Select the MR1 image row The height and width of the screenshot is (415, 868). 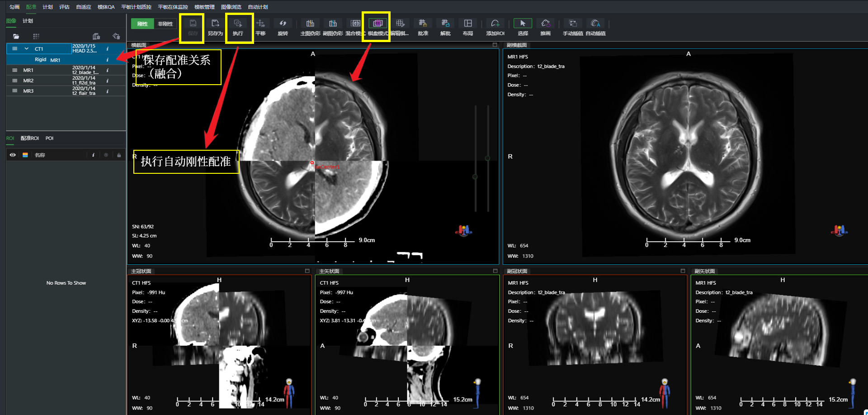tap(66, 70)
